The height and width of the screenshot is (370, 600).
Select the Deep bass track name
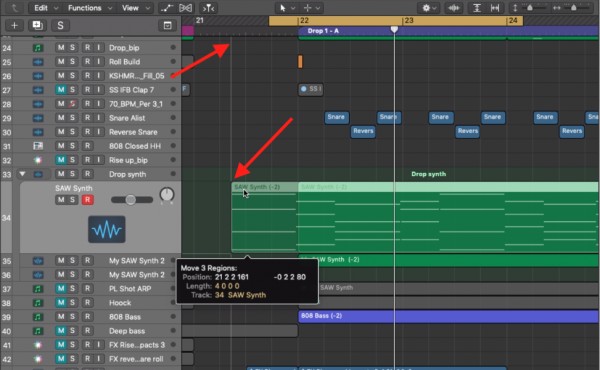[x=127, y=331]
